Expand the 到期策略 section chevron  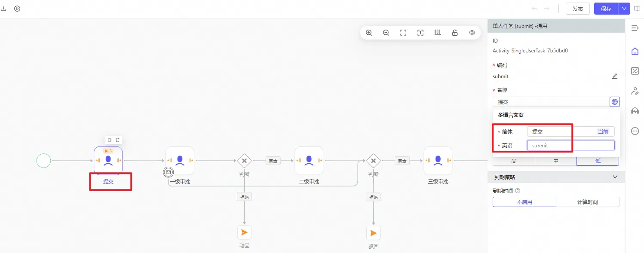click(615, 177)
